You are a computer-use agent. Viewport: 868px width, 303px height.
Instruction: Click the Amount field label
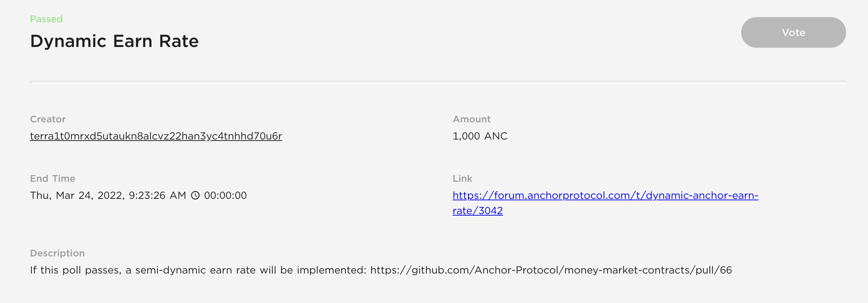coord(472,119)
